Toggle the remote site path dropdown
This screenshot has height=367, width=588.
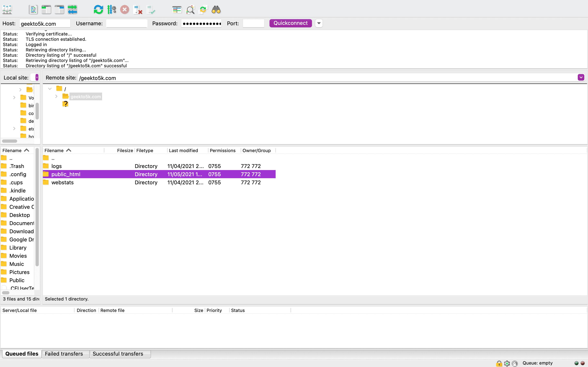[x=581, y=77]
